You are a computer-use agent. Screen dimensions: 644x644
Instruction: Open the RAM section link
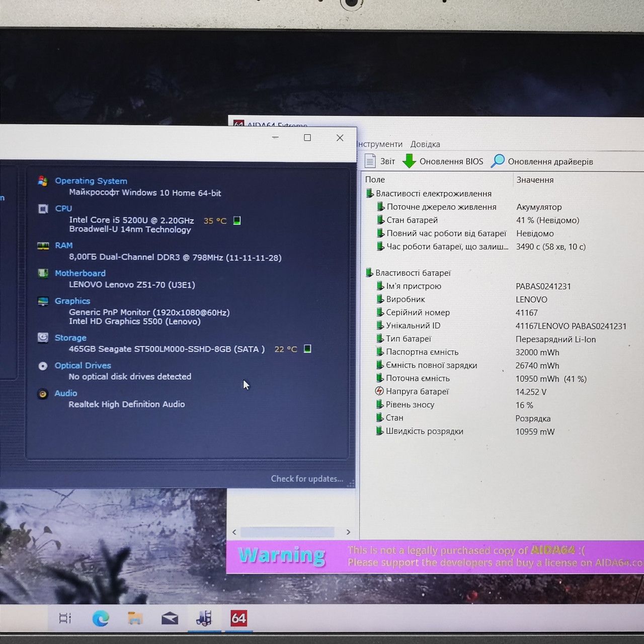click(64, 245)
